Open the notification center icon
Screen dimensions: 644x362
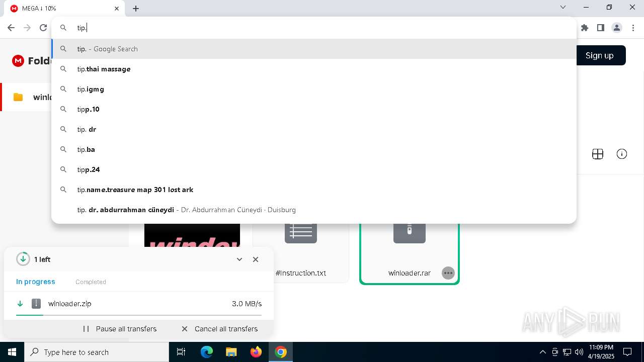[x=627, y=352]
